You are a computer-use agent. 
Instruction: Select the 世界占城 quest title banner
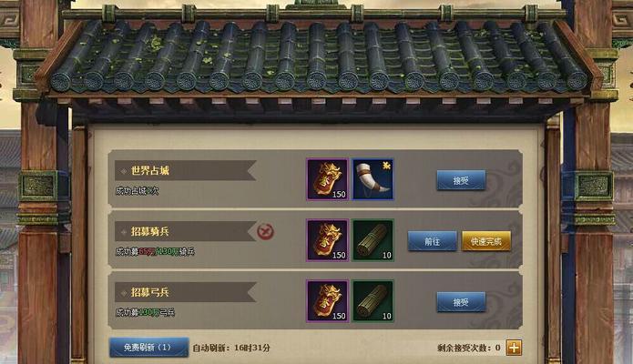(x=185, y=170)
